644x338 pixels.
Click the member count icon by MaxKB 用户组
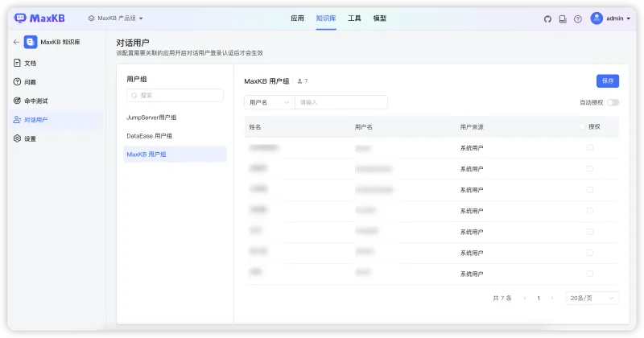tap(299, 81)
